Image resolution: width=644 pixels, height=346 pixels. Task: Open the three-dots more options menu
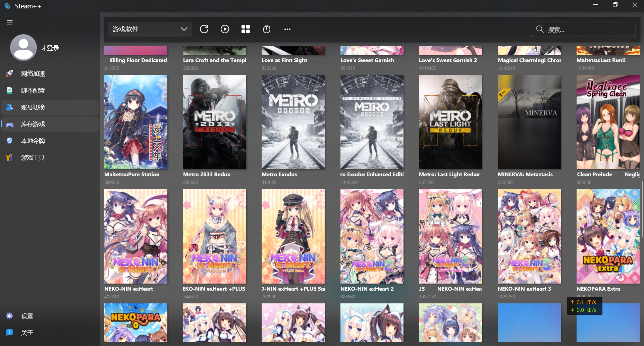coord(287,29)
